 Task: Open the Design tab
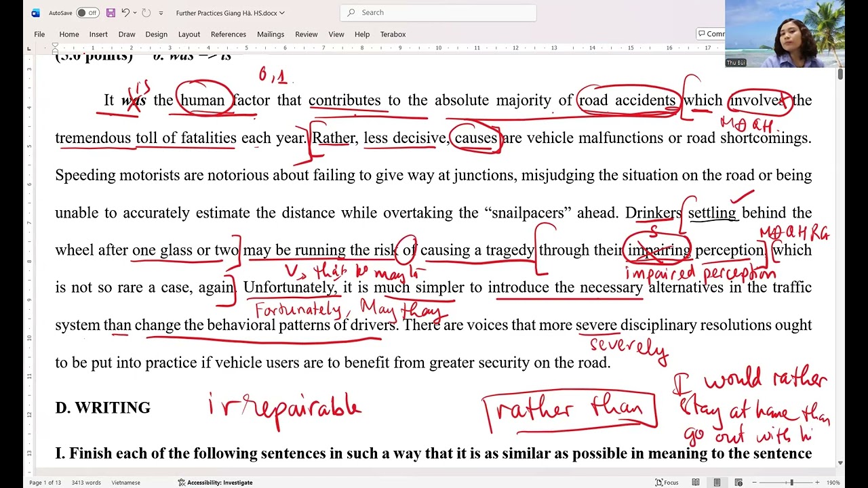tap(156, 35)
